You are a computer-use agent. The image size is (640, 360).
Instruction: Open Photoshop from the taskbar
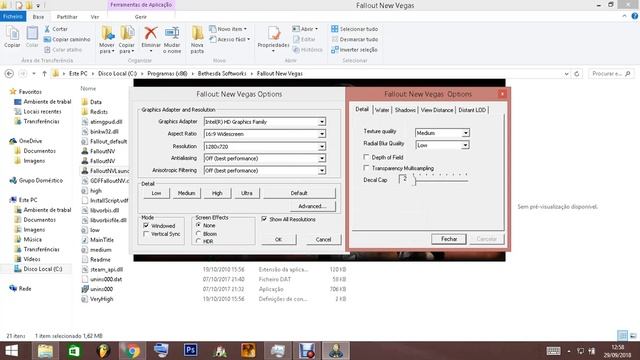190,351
